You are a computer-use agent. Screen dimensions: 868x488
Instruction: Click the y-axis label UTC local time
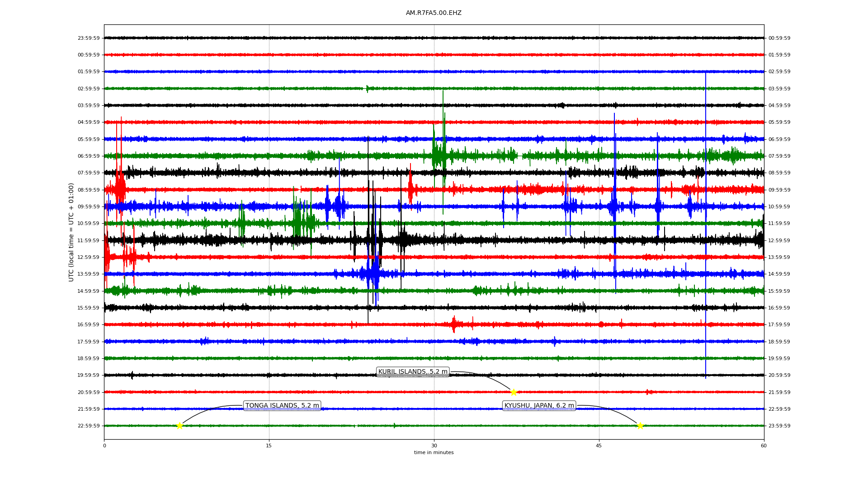[x=71, y=232]
